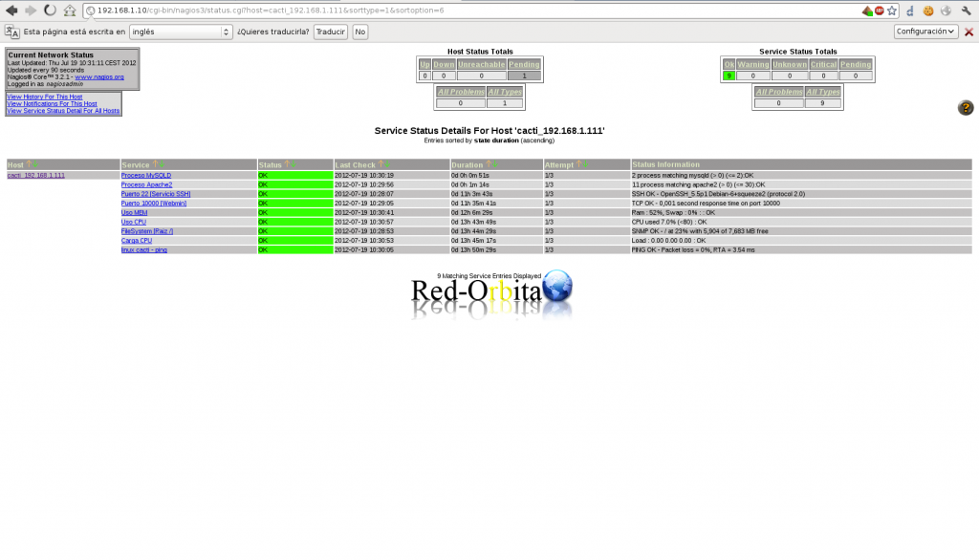979x560 pixels.
Task: Open the Proceso MySQLD service link
Action: 146,176
